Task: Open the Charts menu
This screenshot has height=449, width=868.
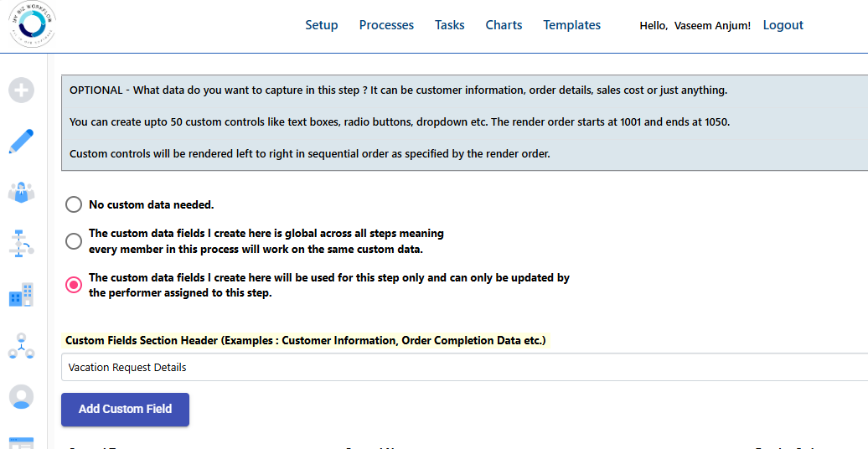Action: [x=504, y=25]
